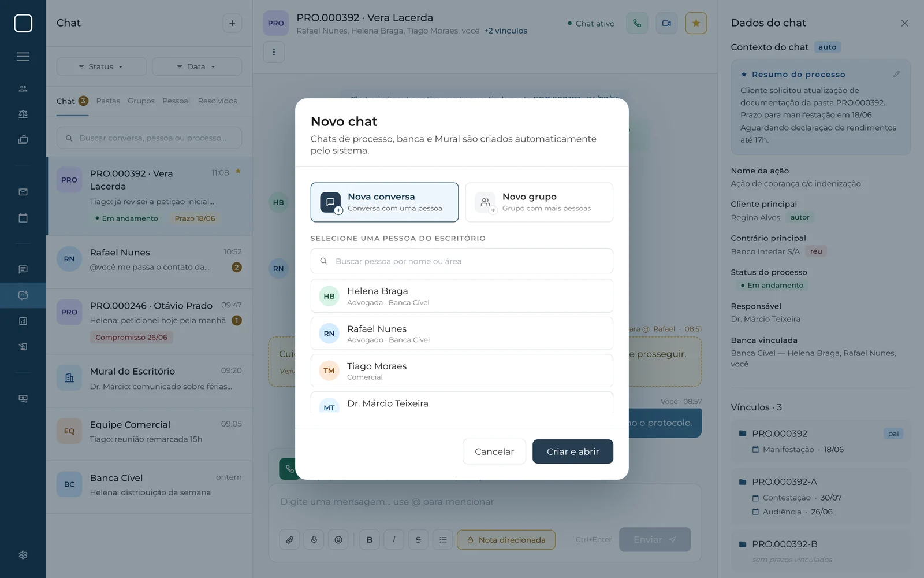Click the person search field in dialog

[462, 261]
